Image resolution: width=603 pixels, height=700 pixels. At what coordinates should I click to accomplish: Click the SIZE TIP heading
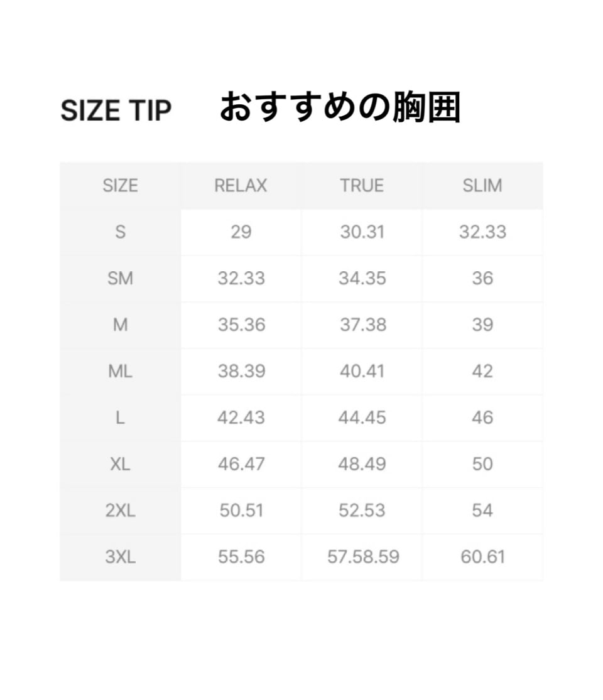(x=116, y=111)
